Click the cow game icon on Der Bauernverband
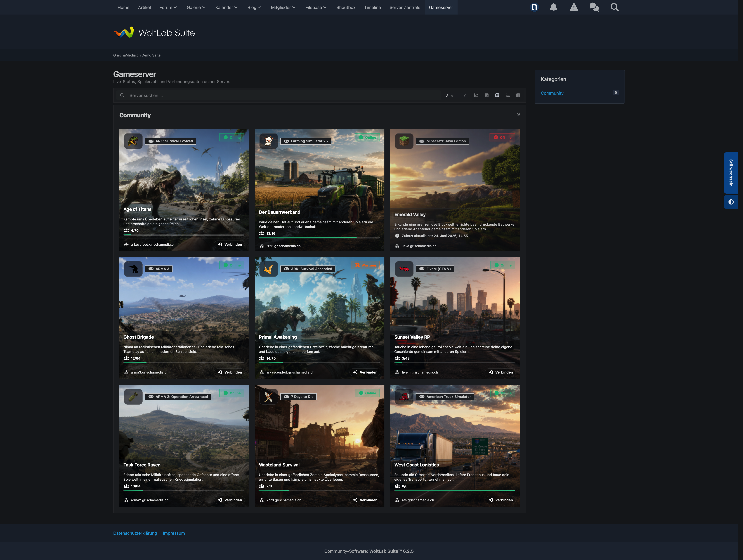743x560 pixels. tap(269, 141)
